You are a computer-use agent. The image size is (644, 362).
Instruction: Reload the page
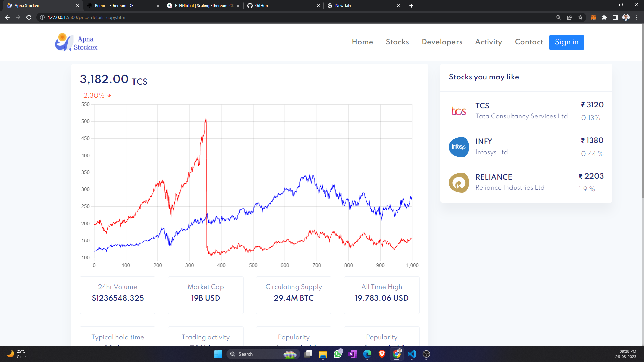[29, 17]
